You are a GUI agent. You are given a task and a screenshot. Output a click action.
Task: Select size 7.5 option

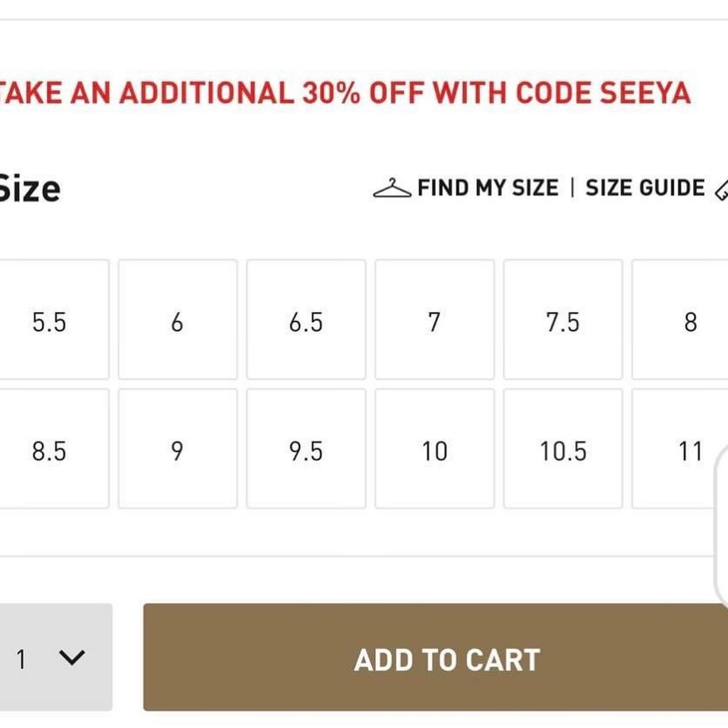point(562,321)
